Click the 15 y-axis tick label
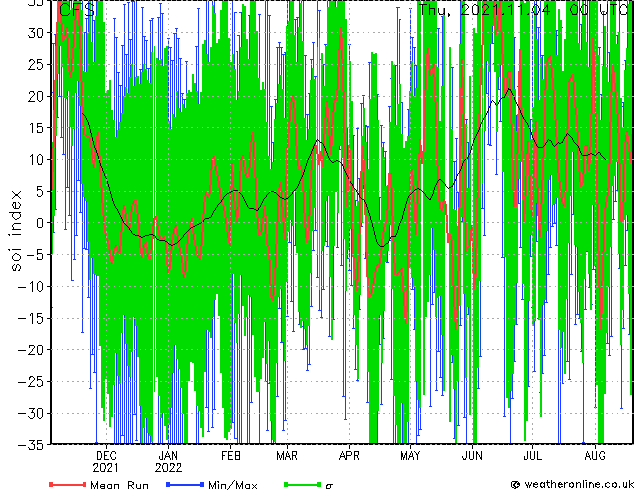 [x=36, y=128]
